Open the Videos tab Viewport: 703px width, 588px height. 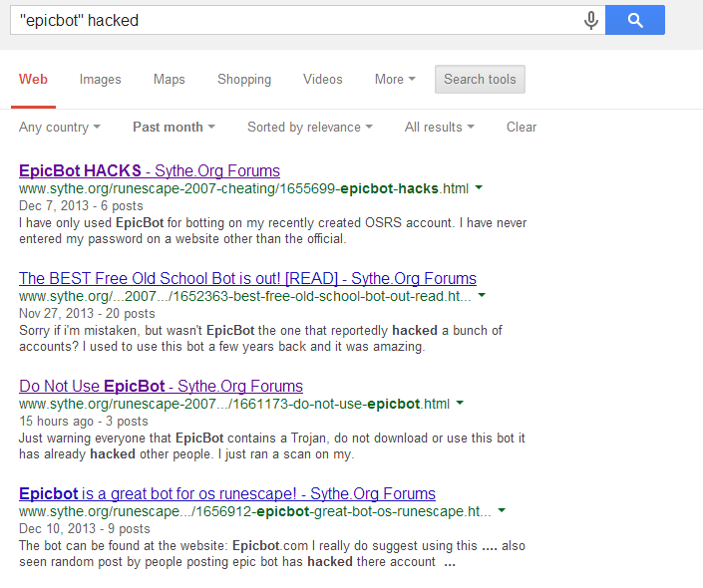pyautogui.click(x=322, y=80)
